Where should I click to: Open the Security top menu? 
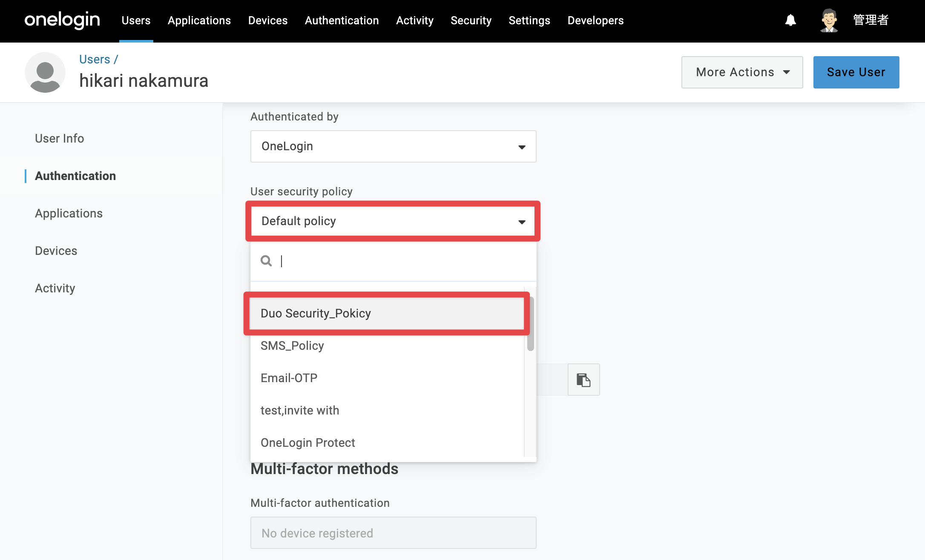coord(471,20)
